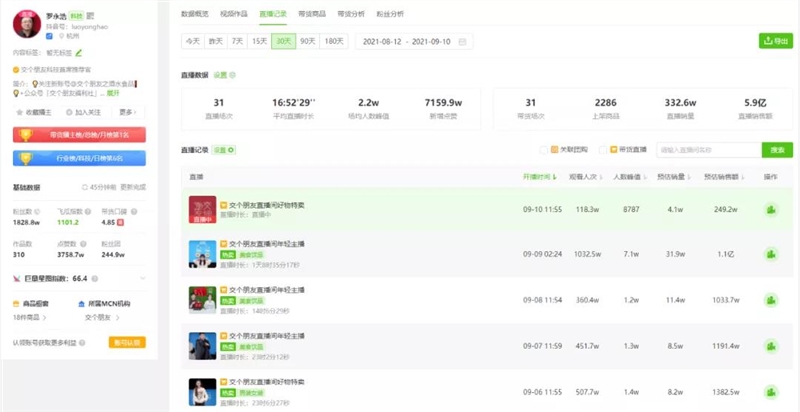Tick the 关联团购 checkbox
This screenshot has width=800, height=412.
coord(543,150)
